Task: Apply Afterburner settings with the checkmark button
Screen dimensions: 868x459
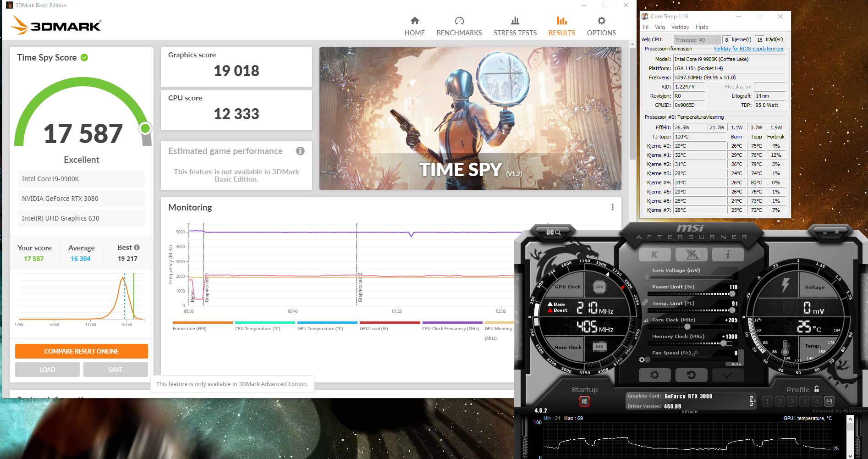Action: click(x=728, y=375)
